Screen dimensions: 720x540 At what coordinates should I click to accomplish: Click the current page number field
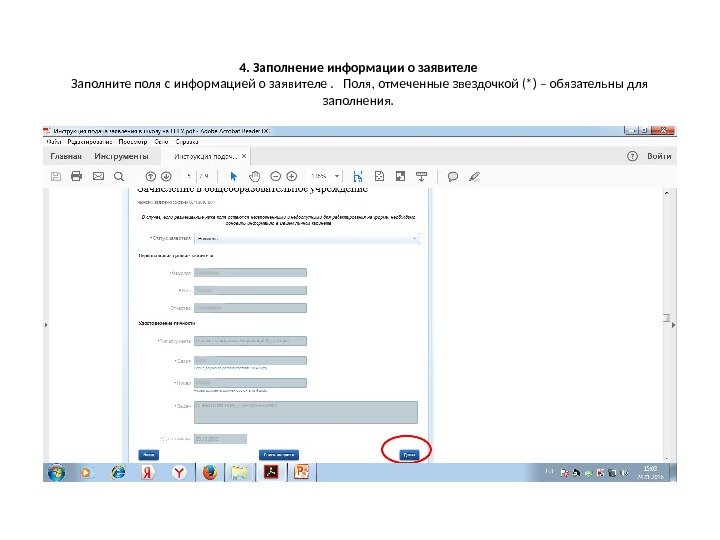coord(189,176)
